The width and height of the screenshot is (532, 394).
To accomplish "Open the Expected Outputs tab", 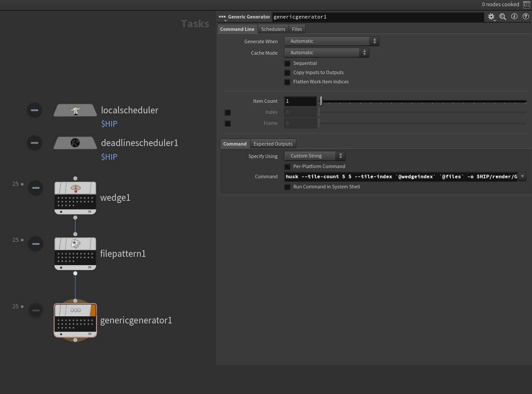I will (273, 144).
